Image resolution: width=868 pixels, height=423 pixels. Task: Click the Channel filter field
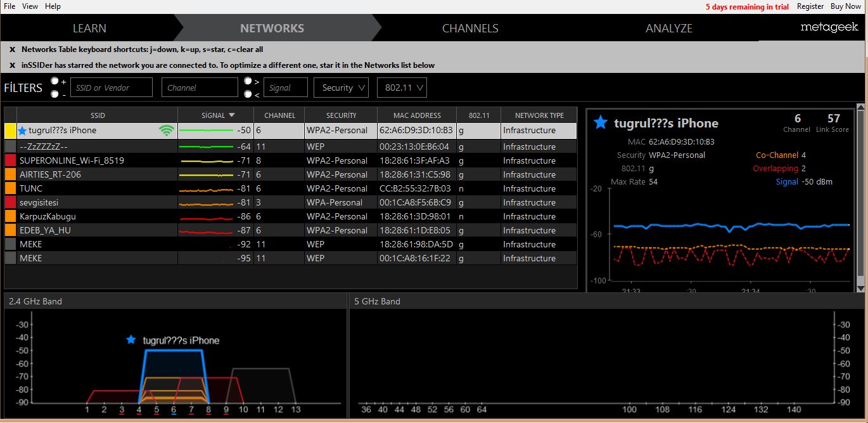click(200, 88)
